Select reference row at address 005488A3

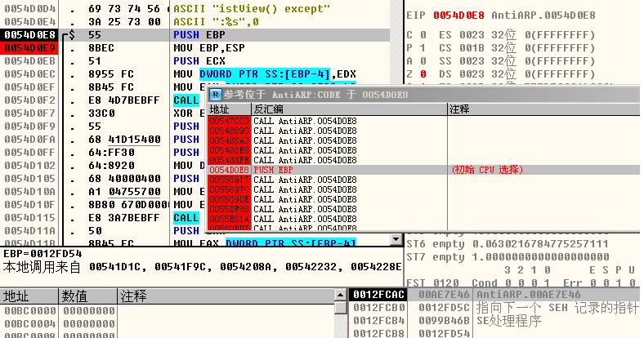click(x=423, y=140)
